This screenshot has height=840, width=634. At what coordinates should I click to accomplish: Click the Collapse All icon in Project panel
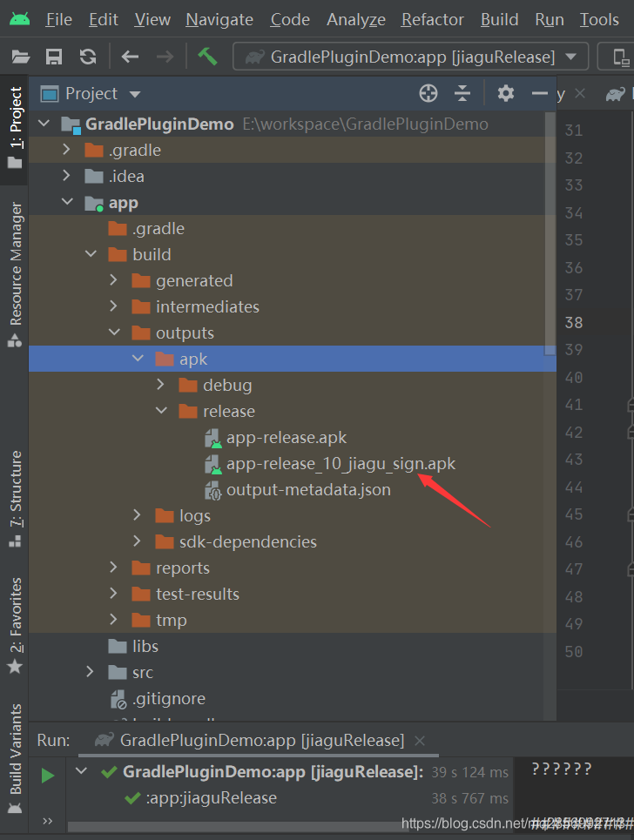pyautogui.click(x=462, y=93)
